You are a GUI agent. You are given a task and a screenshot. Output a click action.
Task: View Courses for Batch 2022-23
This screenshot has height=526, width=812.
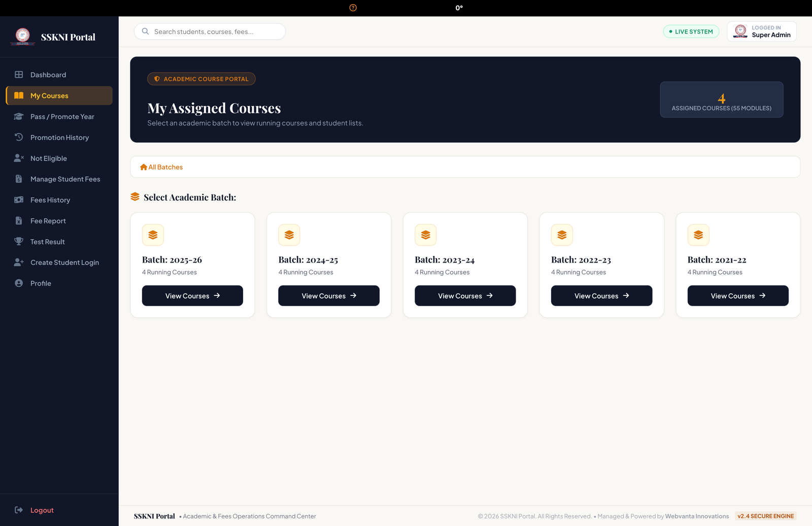[x=601, y=295]
